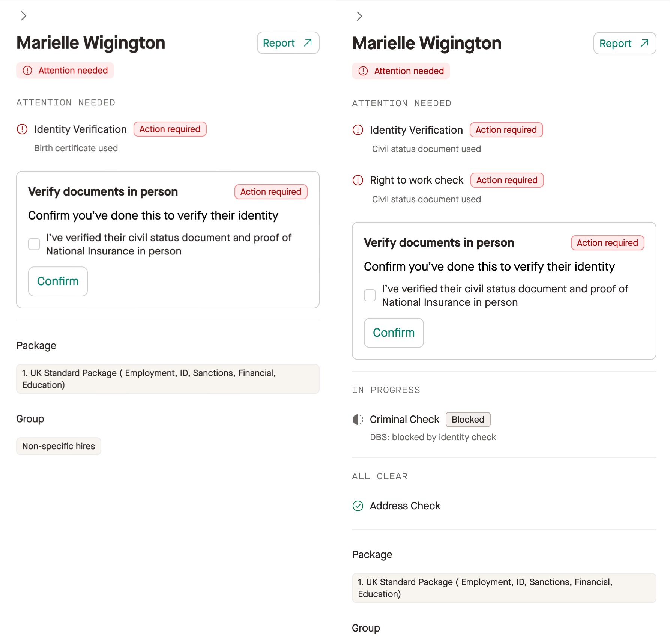Click the right Identity Verification alert icon
This screenshot has width=670, height=644.
358,130
